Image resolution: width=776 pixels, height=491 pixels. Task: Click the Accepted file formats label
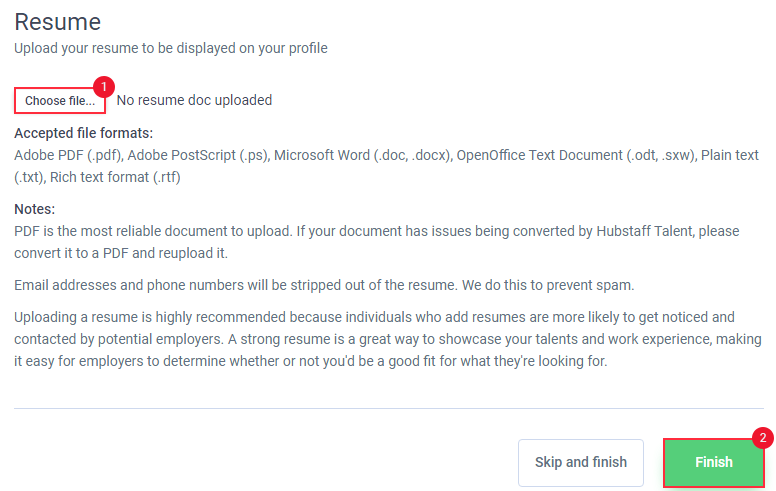pos(84,133)
